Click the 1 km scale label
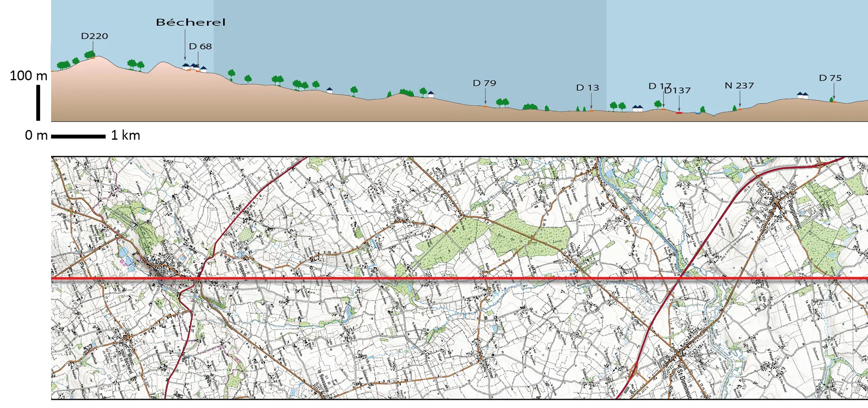 click(x=125, y=135)
